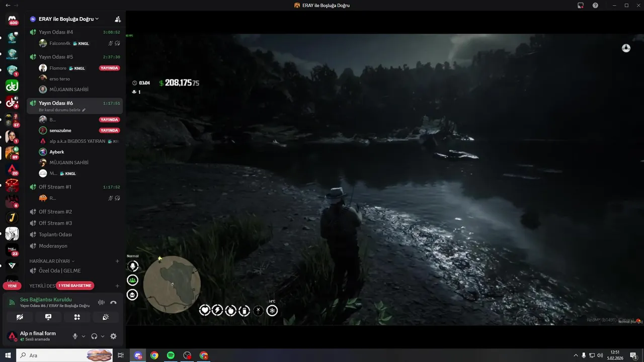Click edit pencil beside channel status
644x362 pixels.
84,110
